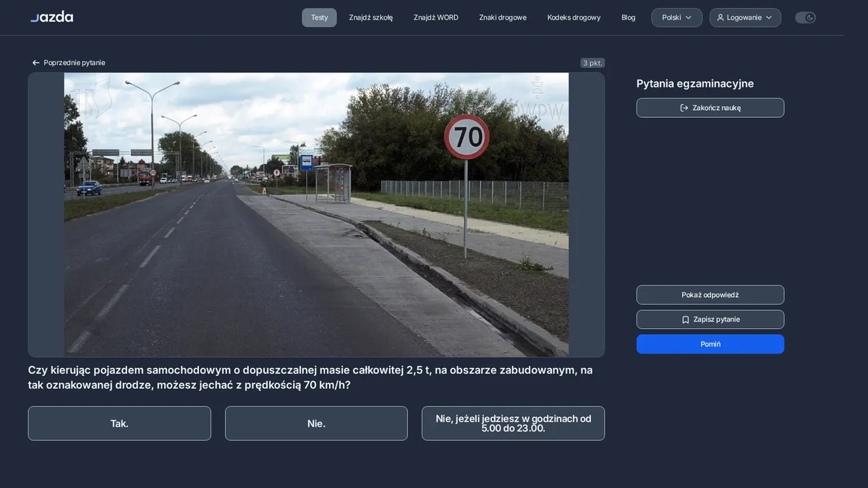The height and width of the screenshot is (488, 868).
Task: Click the '3 pkt.' points badge
Action: pyautogui.click(x=592, y=63)
